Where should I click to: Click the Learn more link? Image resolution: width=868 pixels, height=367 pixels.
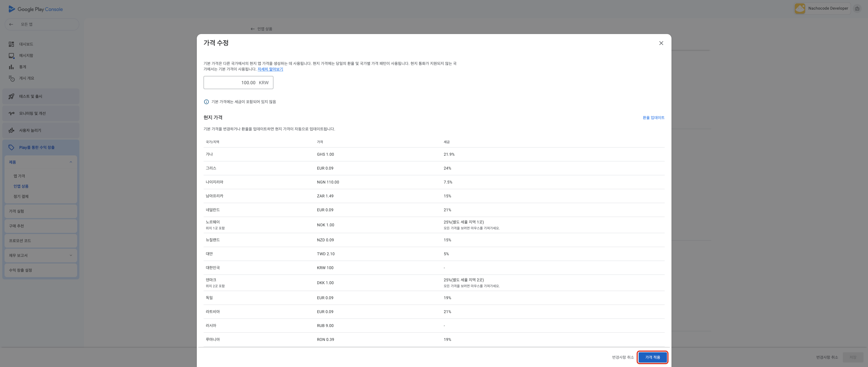click(270, 69)
